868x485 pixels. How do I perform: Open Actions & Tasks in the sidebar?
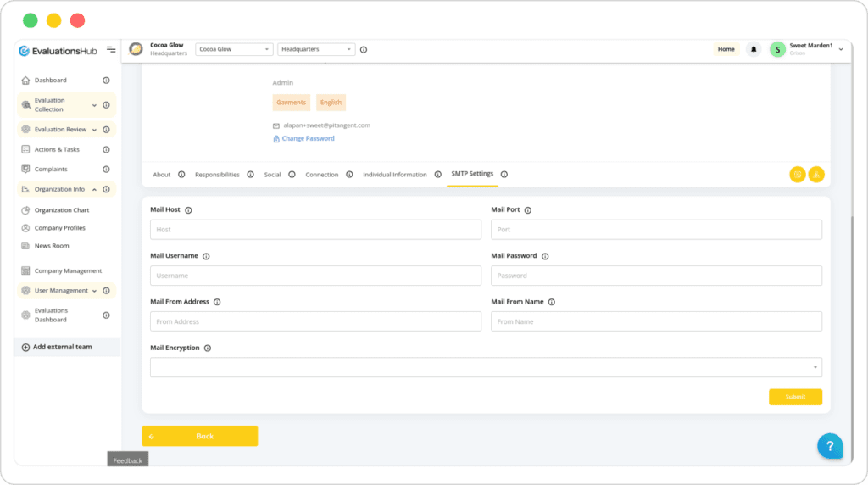point(57,149)
